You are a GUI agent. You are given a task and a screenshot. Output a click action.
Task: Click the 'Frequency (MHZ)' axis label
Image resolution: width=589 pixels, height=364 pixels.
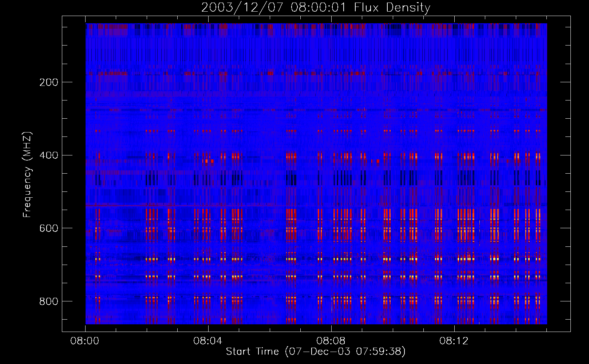point(27,175)
